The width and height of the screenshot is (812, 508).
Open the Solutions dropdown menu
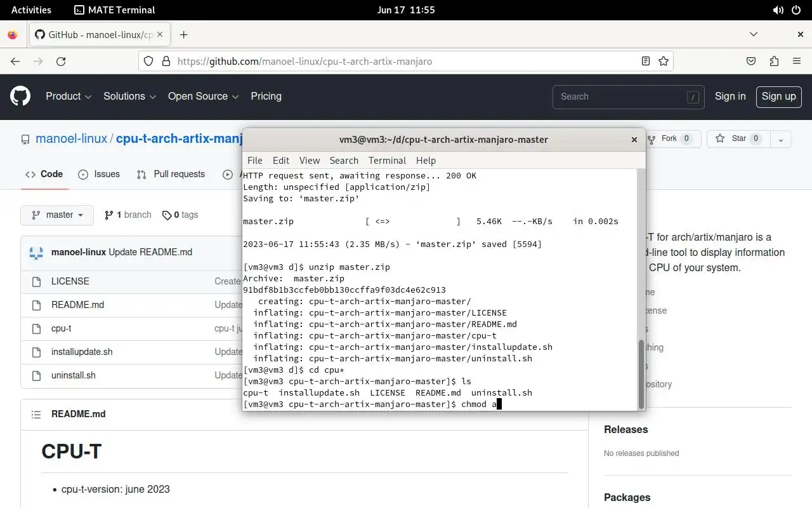pos(129,97)
